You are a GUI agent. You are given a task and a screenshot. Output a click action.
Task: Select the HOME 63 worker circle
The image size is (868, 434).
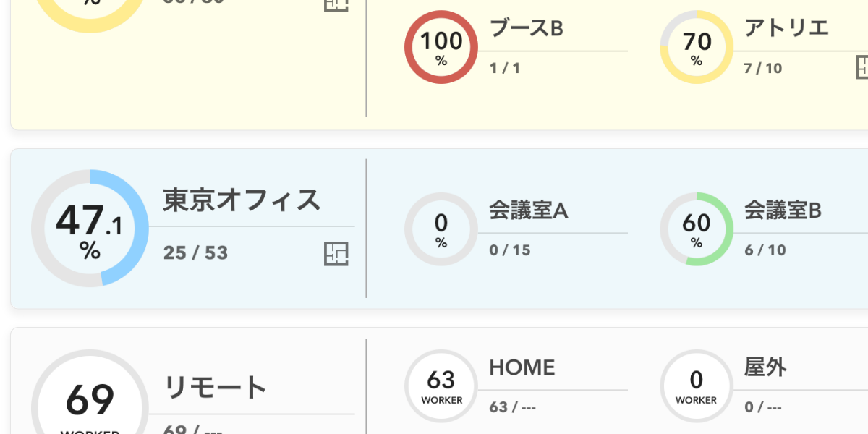441,386
